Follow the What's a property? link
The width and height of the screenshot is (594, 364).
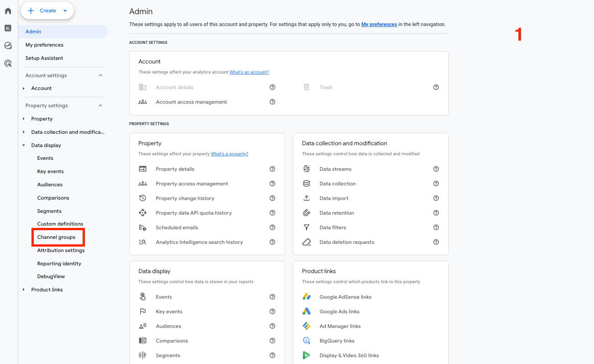click(x=230, y=154)
